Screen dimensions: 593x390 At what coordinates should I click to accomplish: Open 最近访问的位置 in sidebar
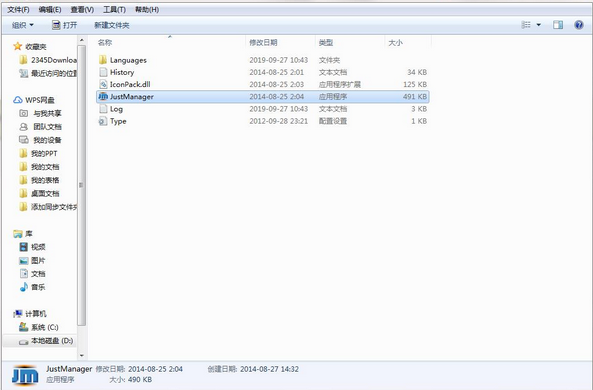48,73
